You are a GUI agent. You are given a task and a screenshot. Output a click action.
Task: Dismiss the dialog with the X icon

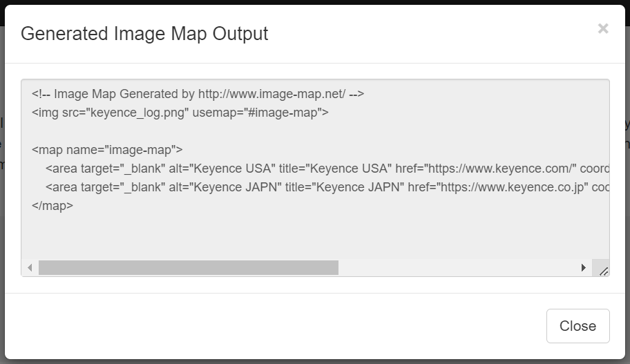602,28
